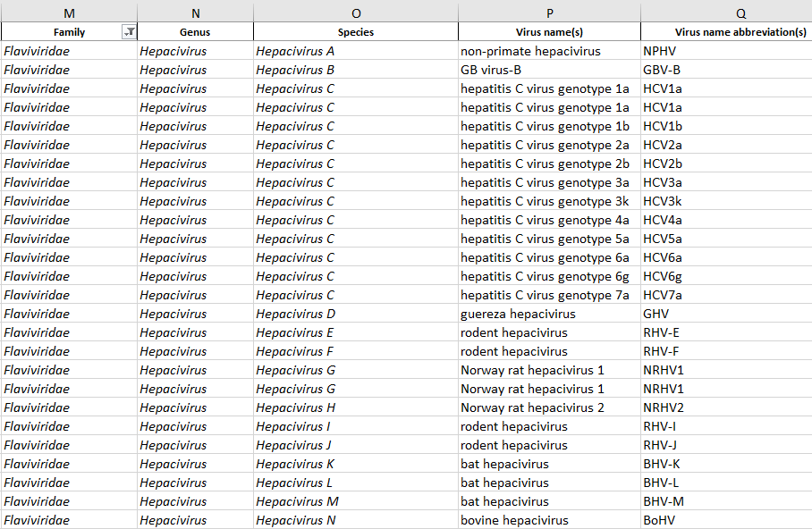Screen dimensions: 812x529
Task: Select the RHV-I abbreviation cell
Action: (x=726, y=426)
